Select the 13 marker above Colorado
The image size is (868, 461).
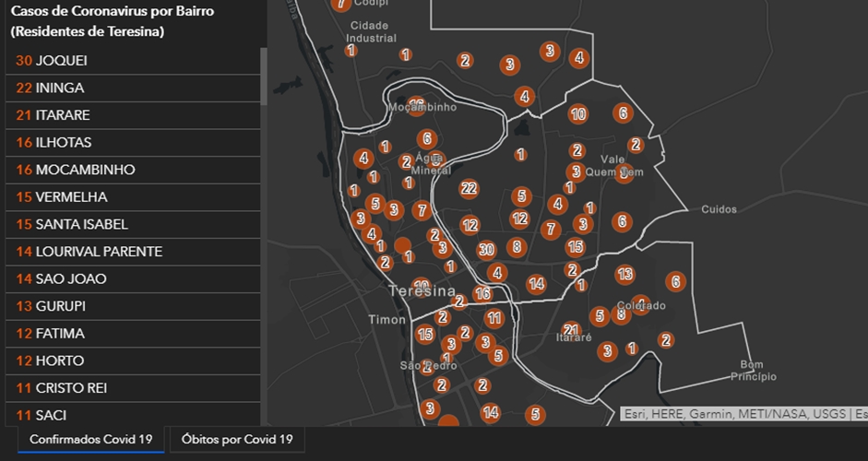coord(625,274)
